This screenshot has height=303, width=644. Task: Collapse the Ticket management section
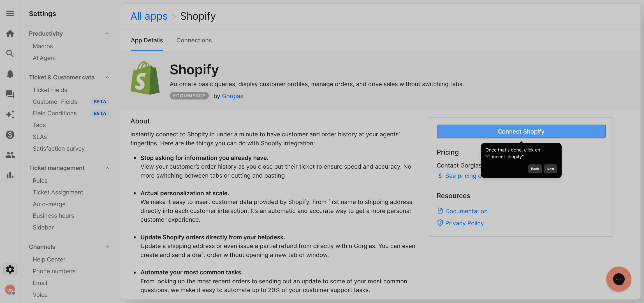coord(107,168)
